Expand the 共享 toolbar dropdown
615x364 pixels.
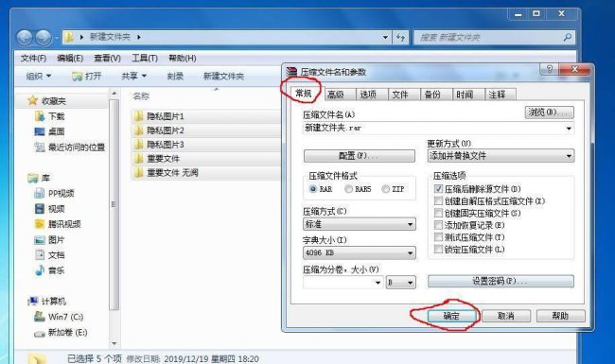coord(133,76)
